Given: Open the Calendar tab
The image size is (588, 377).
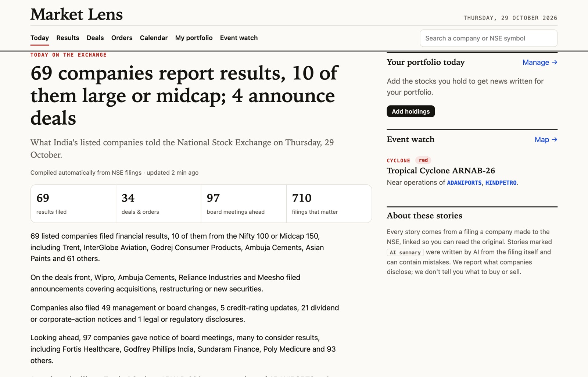Looking at the screenshot, I should pos(154,38).
